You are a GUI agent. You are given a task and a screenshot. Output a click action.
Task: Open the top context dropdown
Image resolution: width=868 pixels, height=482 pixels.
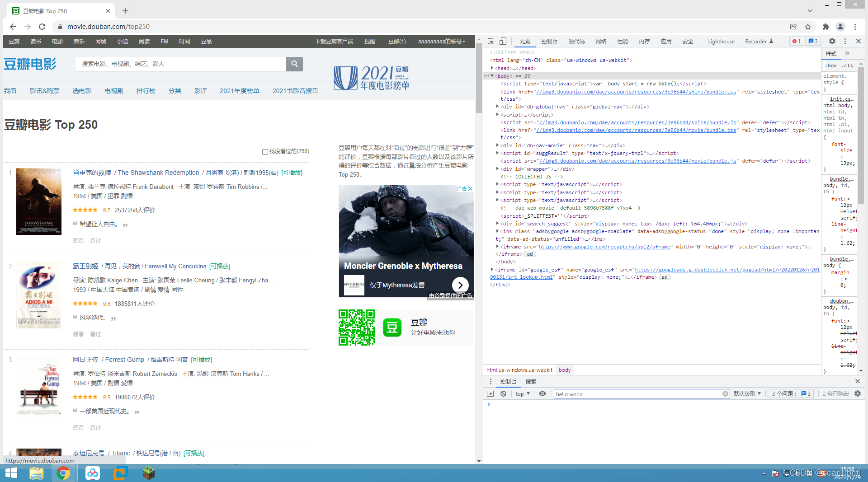coord(523,394)
